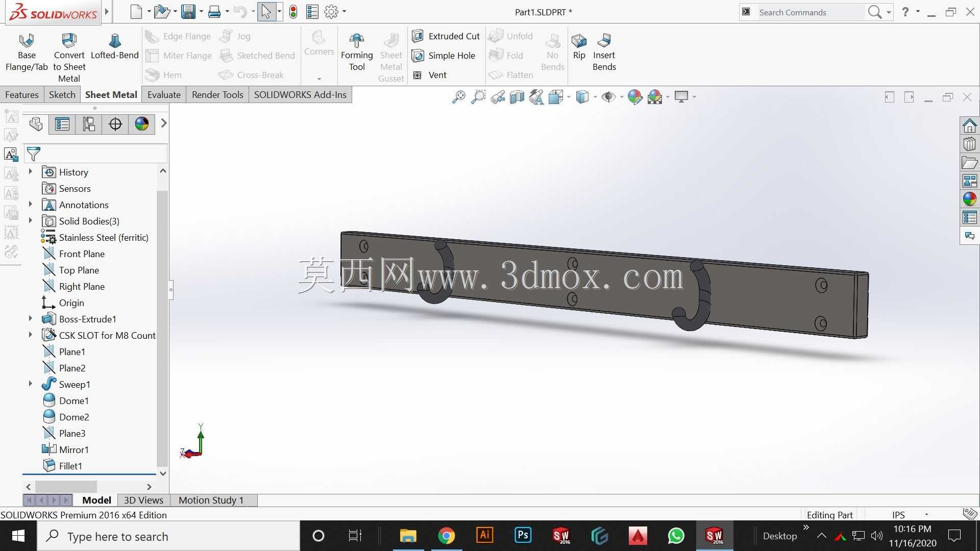Click the Open file icon
Image resolution: width=980 pixels, height=551 pixels.
pyautogui.click(x=162, y=12)
